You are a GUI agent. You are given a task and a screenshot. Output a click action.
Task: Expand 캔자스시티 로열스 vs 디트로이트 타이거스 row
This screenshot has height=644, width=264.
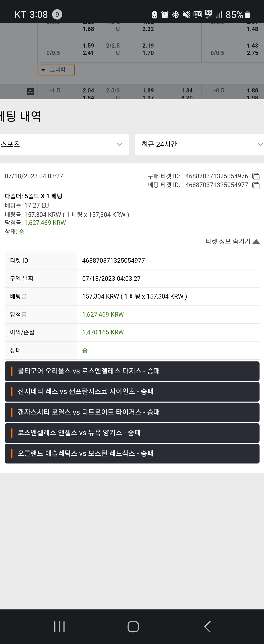[132, 412]
